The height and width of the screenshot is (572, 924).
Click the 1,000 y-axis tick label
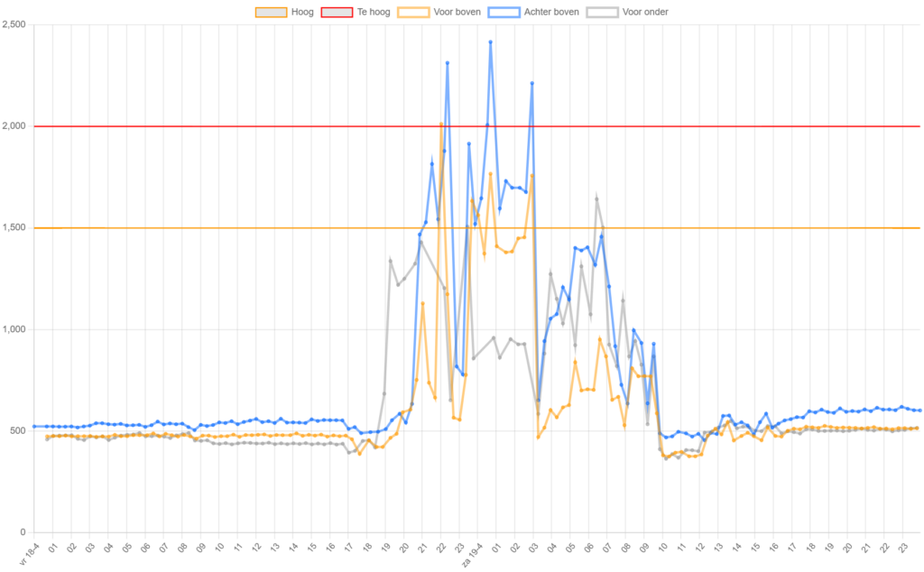[14, 329]
